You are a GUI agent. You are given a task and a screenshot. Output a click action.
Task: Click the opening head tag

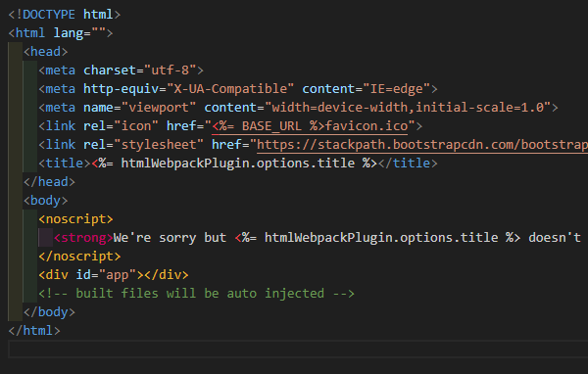45,51
